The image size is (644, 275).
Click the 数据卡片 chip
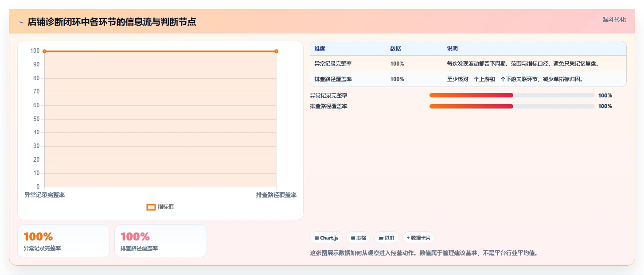pyautogui.click(x=419, y=238)
